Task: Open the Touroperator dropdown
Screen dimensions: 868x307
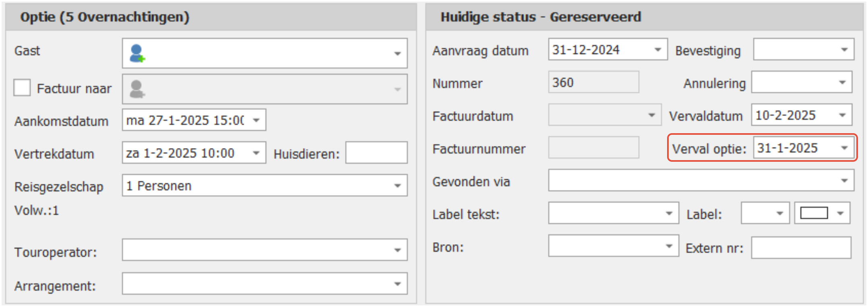Action: (397, 250)
